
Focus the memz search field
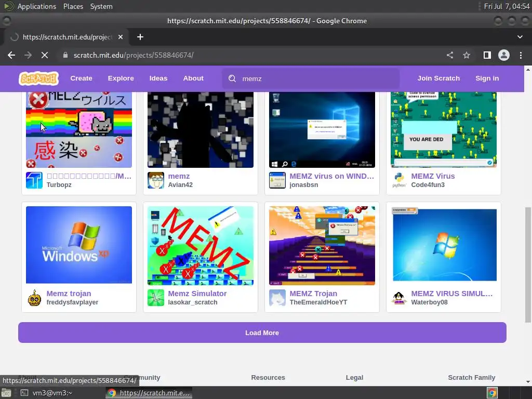tap(311, 78)
